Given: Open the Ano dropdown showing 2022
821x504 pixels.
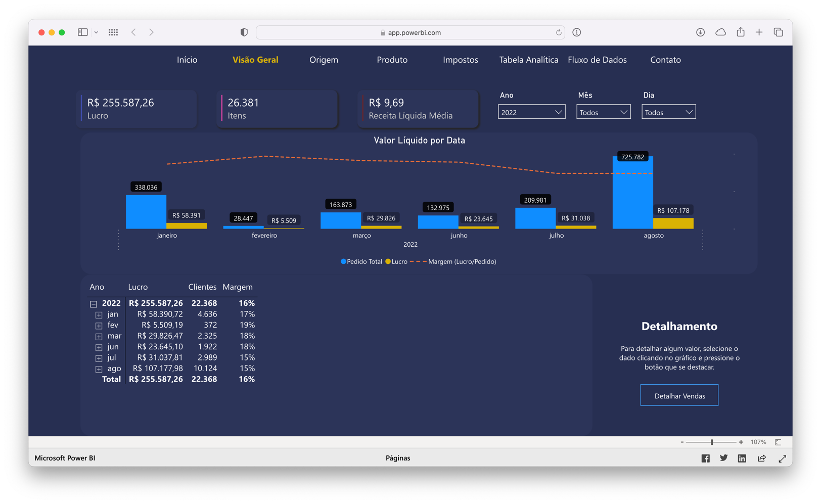Looking at the screenshot, I should coord(531,112).
